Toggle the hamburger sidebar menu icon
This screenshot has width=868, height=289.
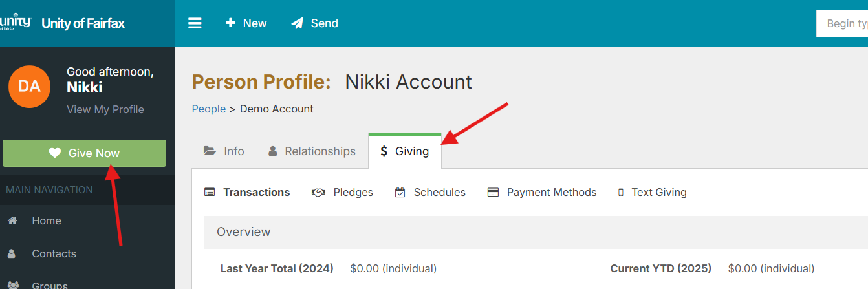pos(195,23)
